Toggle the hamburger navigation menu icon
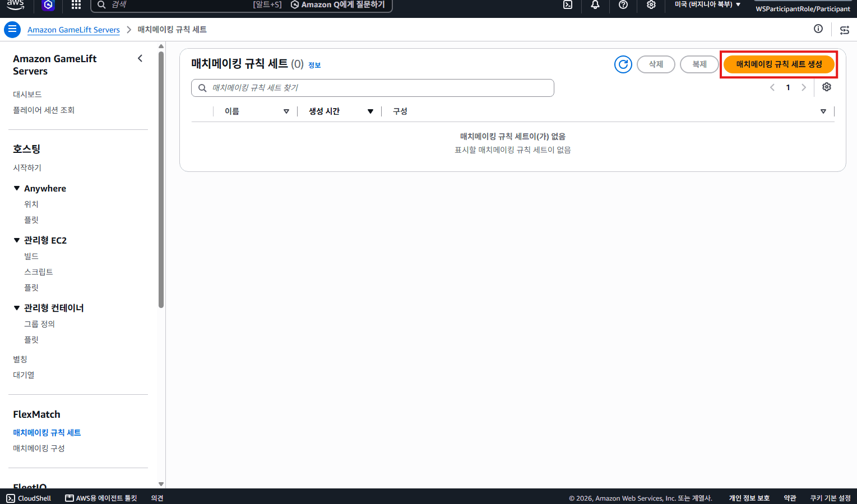Image resolution: width=857 pixels, height=504 pixels. pyautogui.click(x=12, y=30)
